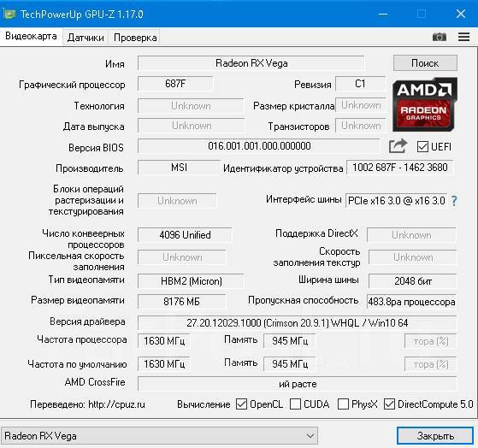The image size is (478, 448).
Task: Click device ID 1002 687F - 1462 3680
Action: [x=400, y=168]
